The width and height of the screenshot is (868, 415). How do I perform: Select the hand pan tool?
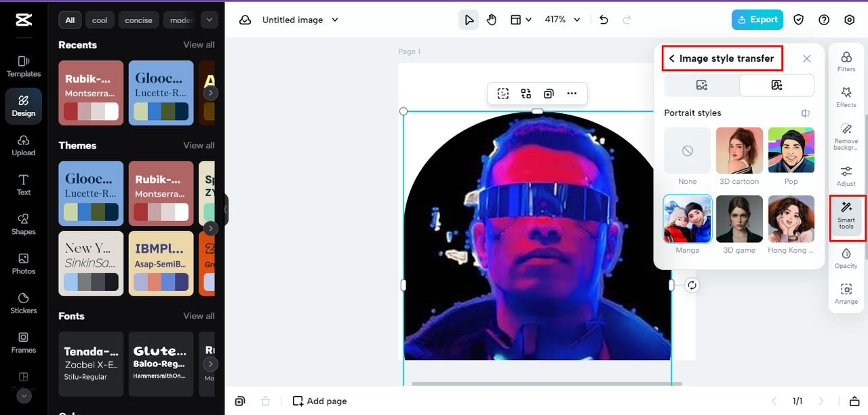492,20
